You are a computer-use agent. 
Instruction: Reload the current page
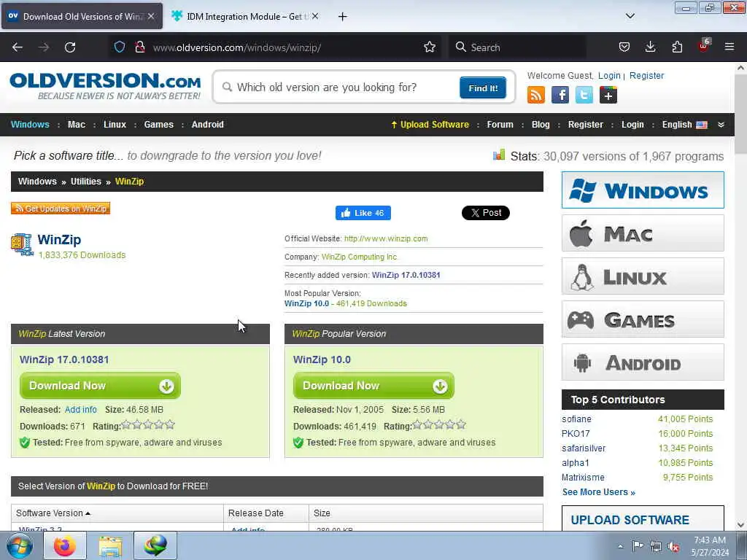70,47
